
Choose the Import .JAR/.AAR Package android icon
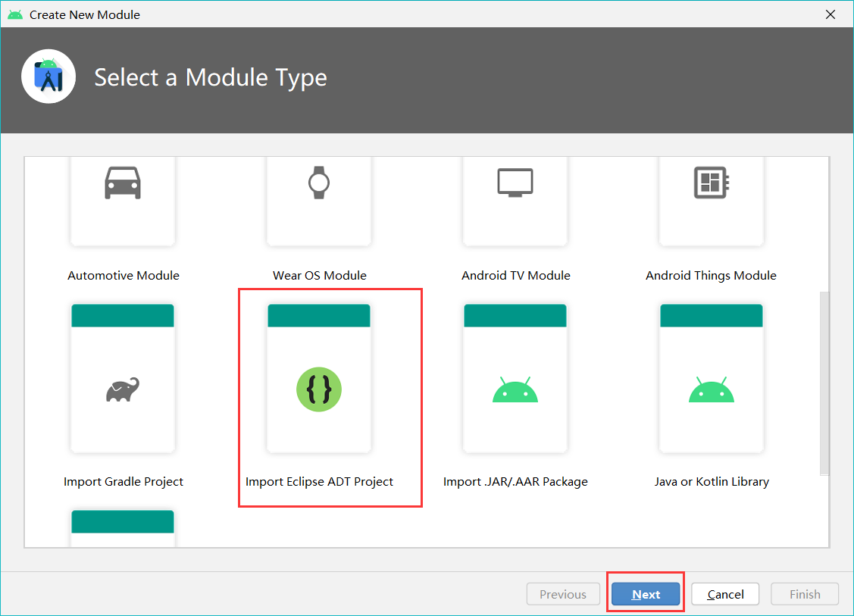pos(515,389)
